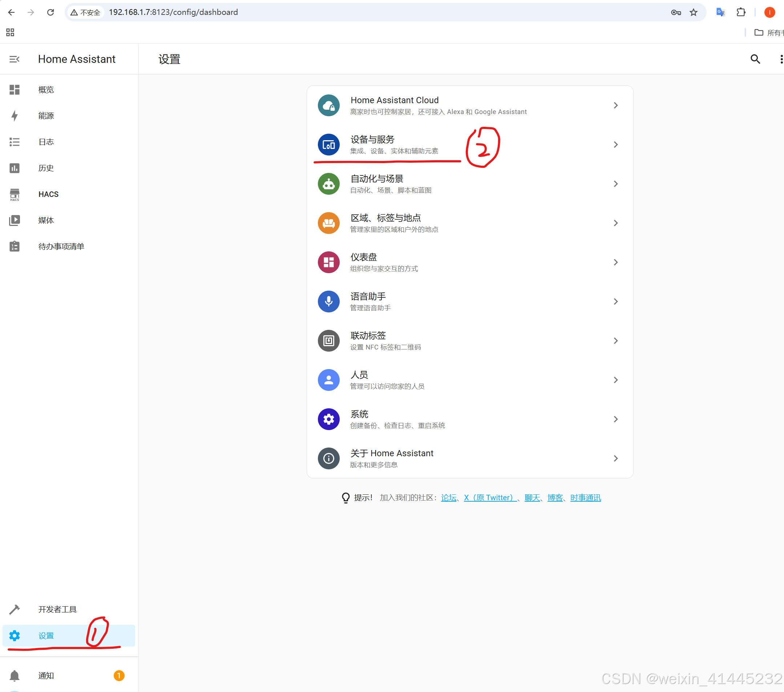Open the 自动化与场景 robot icon

(329, 184)
